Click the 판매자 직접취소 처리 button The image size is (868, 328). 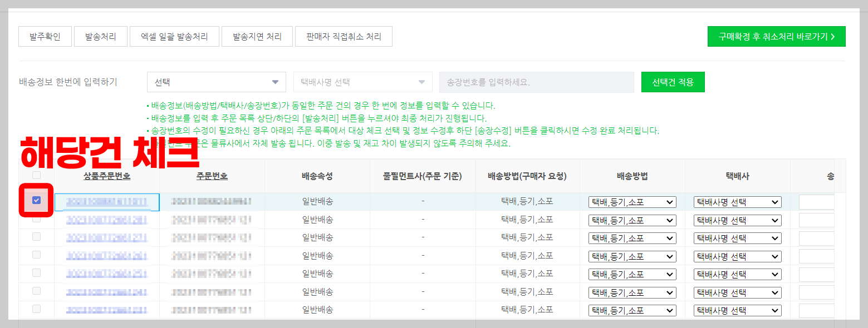pyautogui.click(x=344, y=36)
